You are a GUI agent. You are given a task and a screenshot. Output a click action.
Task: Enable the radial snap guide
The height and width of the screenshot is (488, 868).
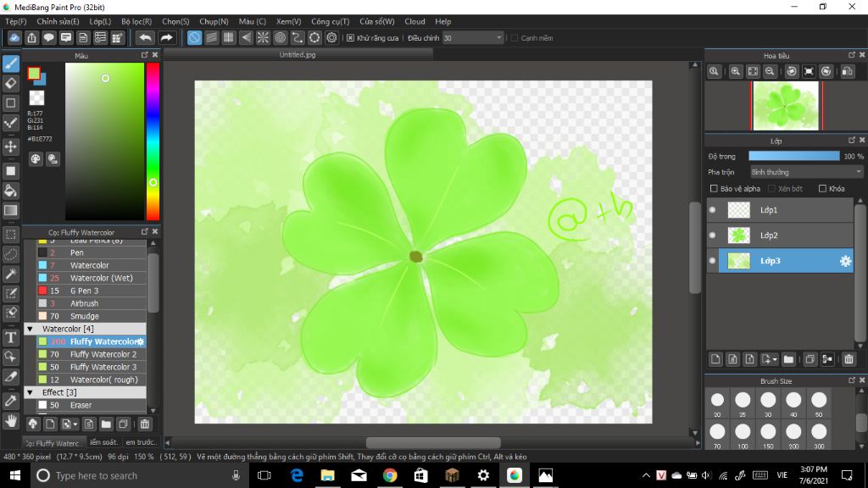[263, 37]
